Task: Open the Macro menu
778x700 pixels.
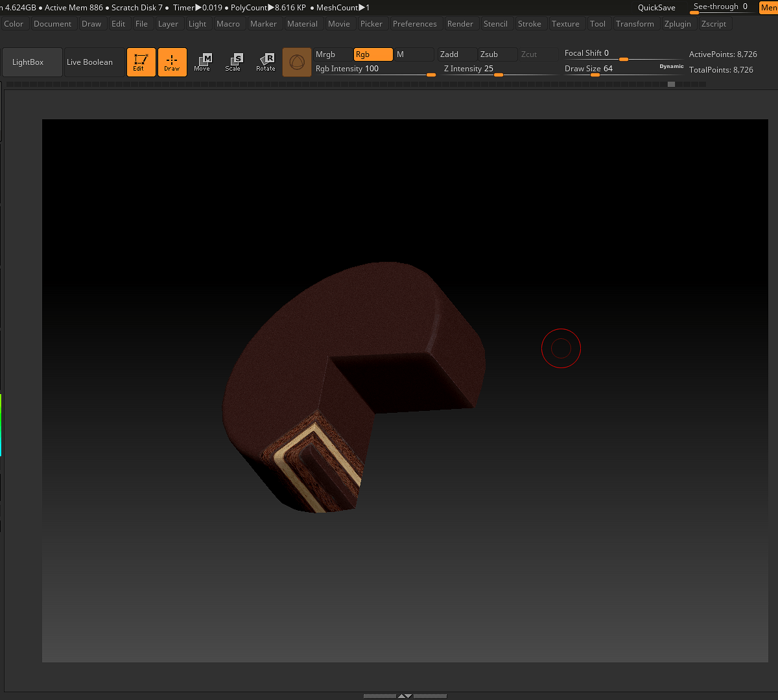Action: click(x=228, y=24)
